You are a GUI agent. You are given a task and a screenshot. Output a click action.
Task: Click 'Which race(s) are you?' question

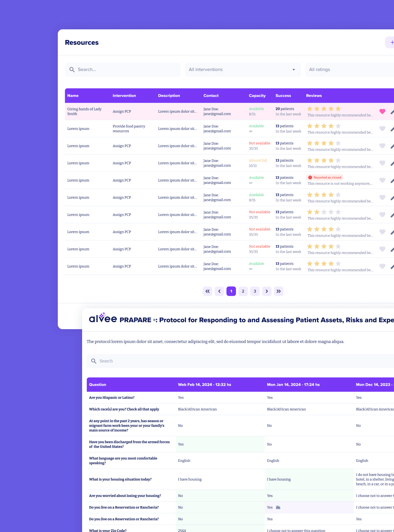point(124,409)
